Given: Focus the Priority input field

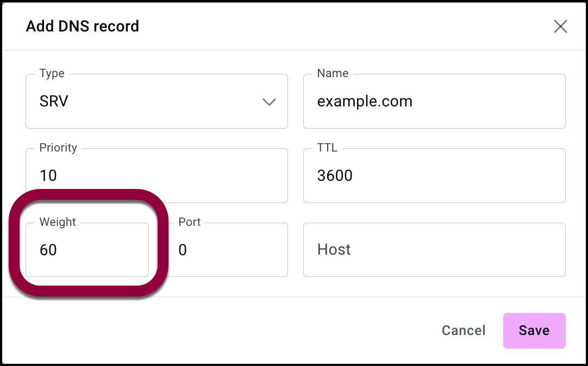Looking at the screenshot, I should 157,175.
